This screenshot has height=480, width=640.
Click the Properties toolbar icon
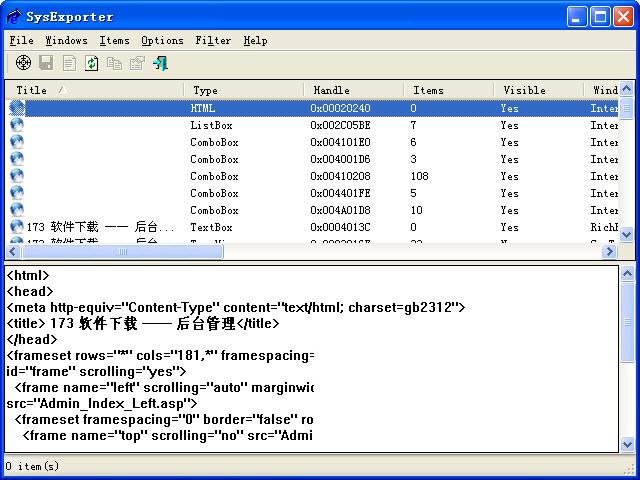(x=137, y=63)
